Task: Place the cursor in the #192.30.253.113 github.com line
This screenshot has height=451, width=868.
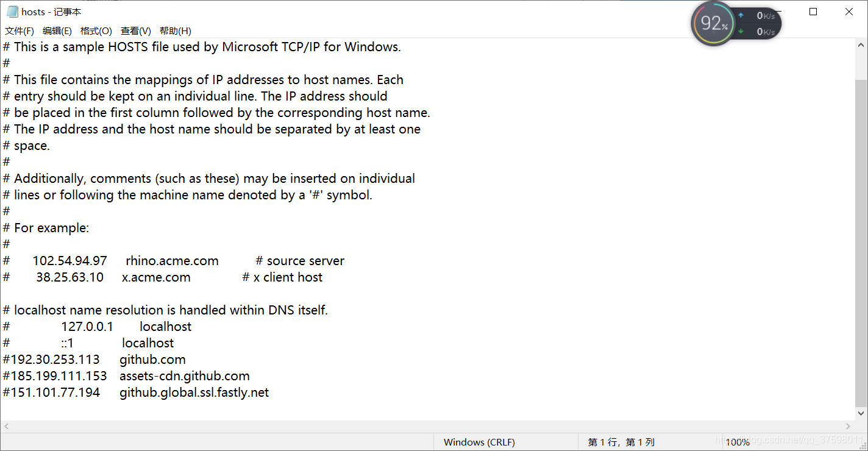Action: pyautogui.click(x=94, y=360)
